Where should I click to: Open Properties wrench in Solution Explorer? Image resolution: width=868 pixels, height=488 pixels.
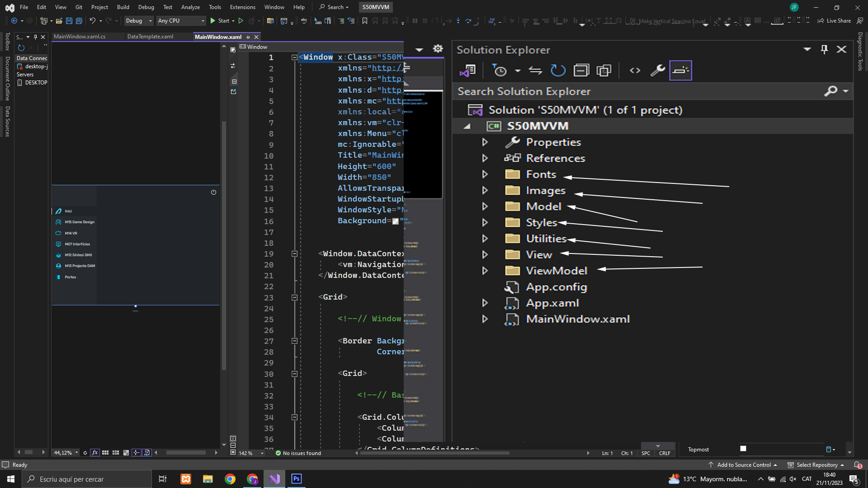coord(657,70)
